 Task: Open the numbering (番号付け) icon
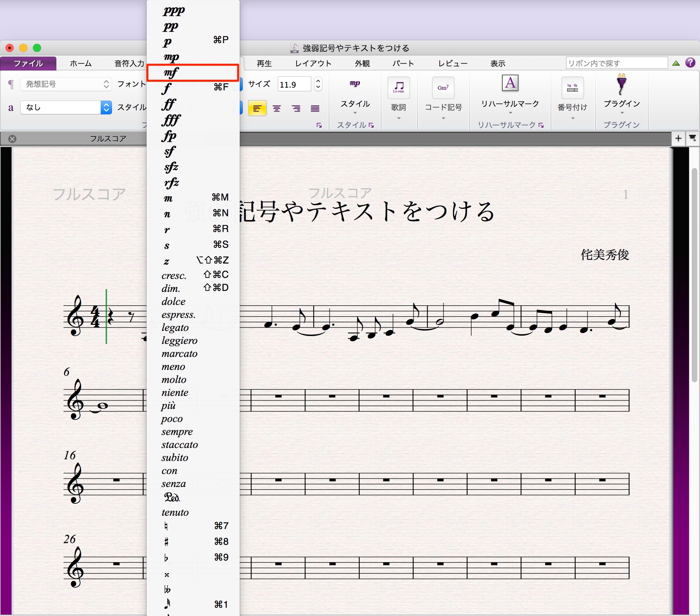click(x=572, y=88)
